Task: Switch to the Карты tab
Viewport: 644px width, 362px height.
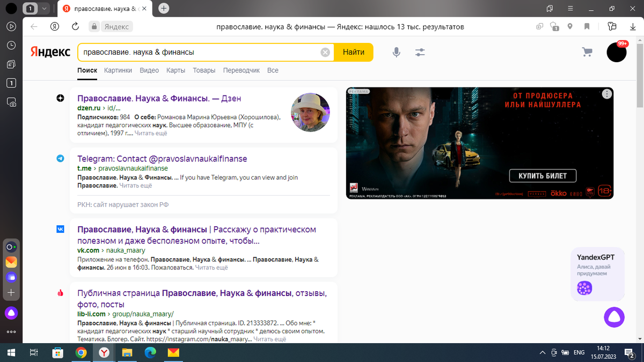Action: 175,70
